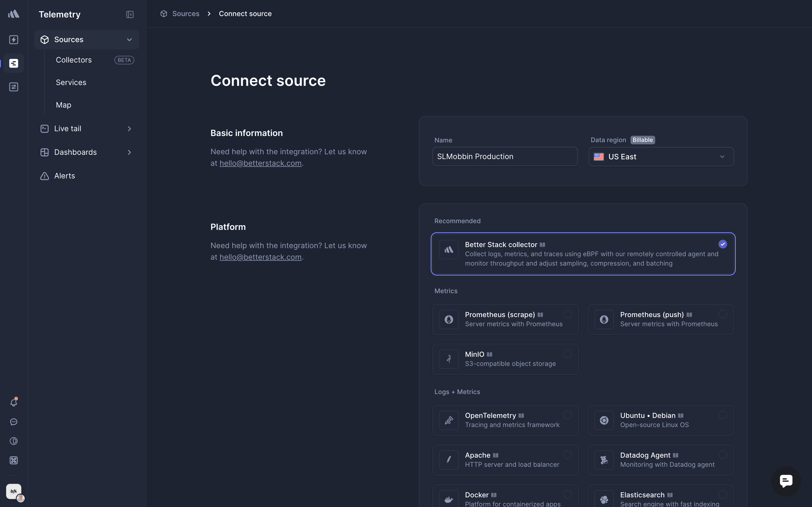Choose Datadog Agent as platform
Viewport: 812px width, 507px height.
pyautogui.click(x=722, y=455)
